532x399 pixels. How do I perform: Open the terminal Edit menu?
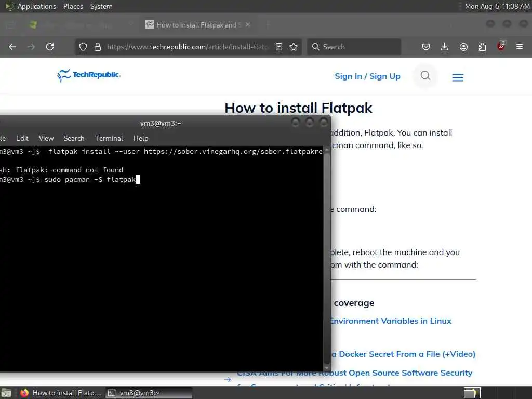tap(22, 138)
